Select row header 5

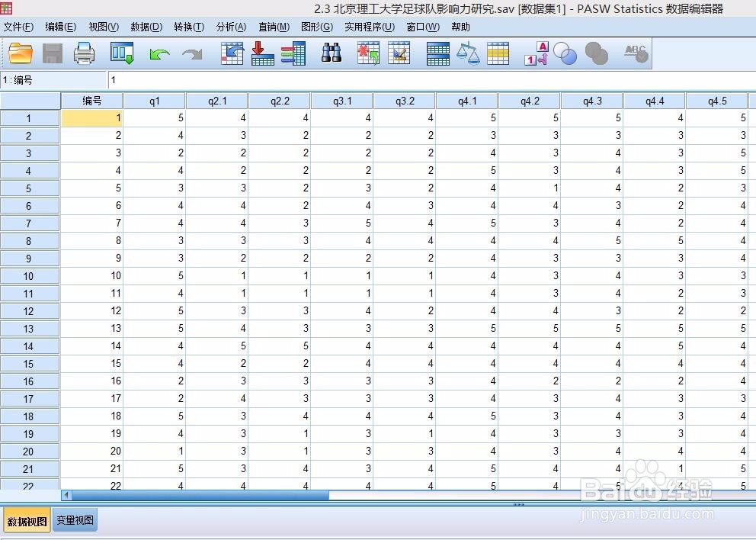point(30,188)
